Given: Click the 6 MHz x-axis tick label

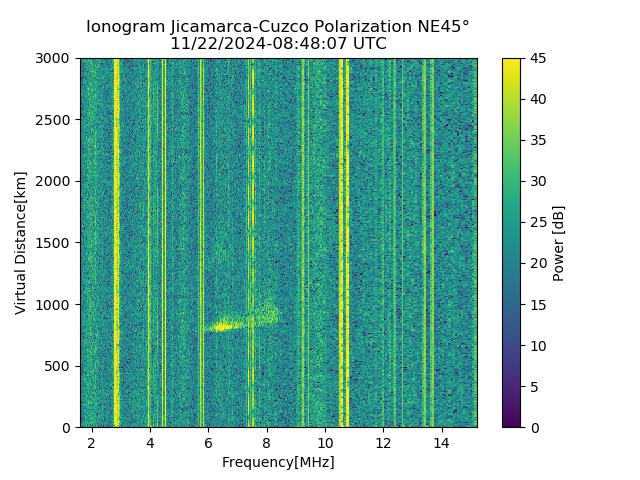Looking at the screenshot, I should (x=209, y=443).
